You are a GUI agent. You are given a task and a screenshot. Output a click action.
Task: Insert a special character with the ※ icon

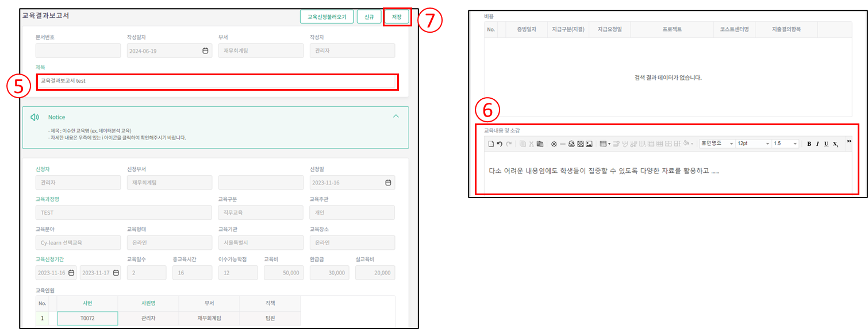[554, 144]
